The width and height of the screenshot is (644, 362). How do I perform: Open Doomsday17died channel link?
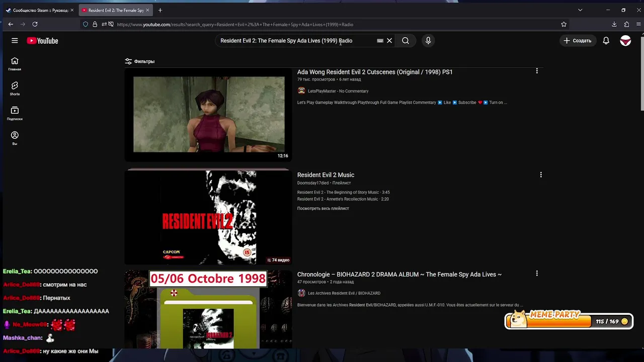[x=313, y=183]
